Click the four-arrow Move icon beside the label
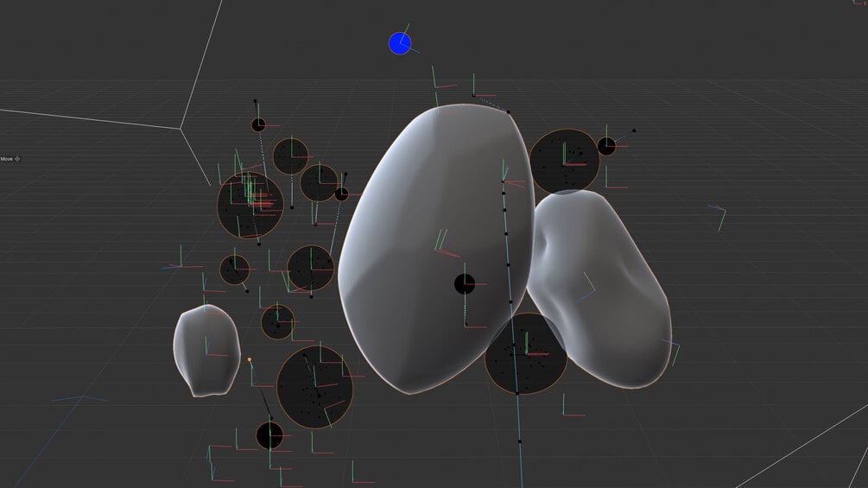 tap(18, 159)
